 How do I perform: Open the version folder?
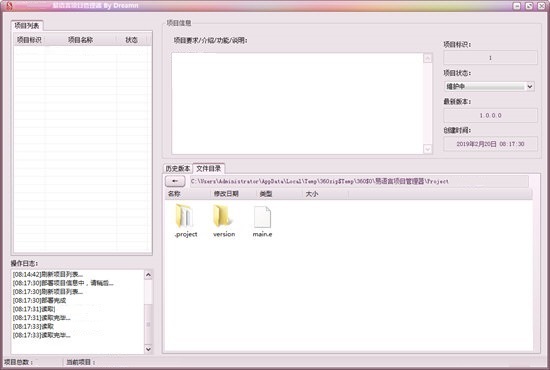[222, 216]
